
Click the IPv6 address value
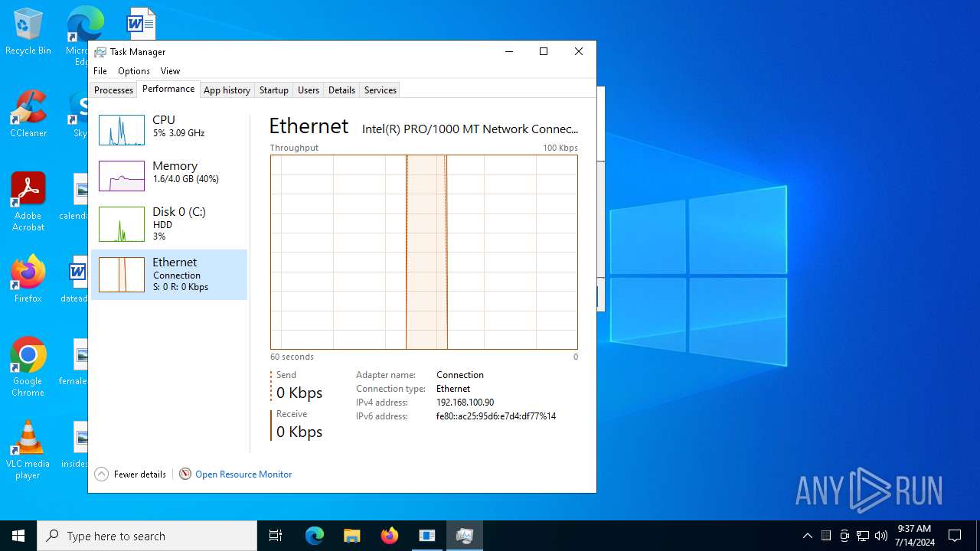pos(496,416)
